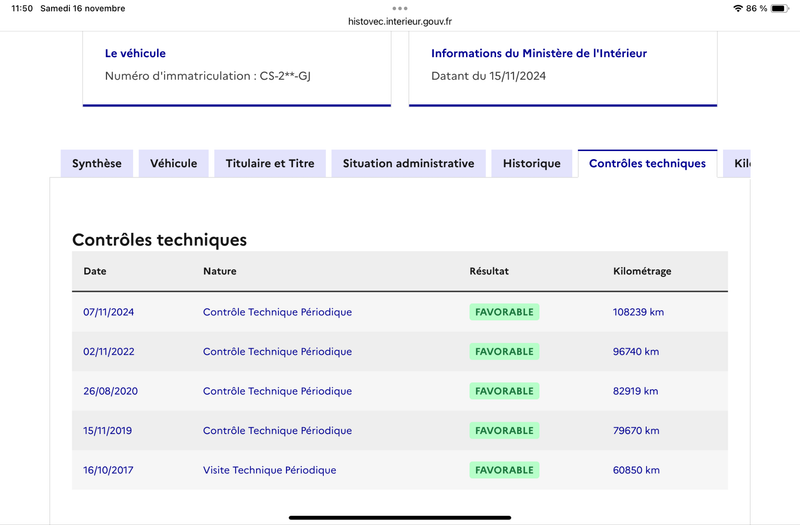Tap the 86 % battery percentage
Image resolution: width=800 pixels, height=525 pixels.
click(x=756, y=8)
